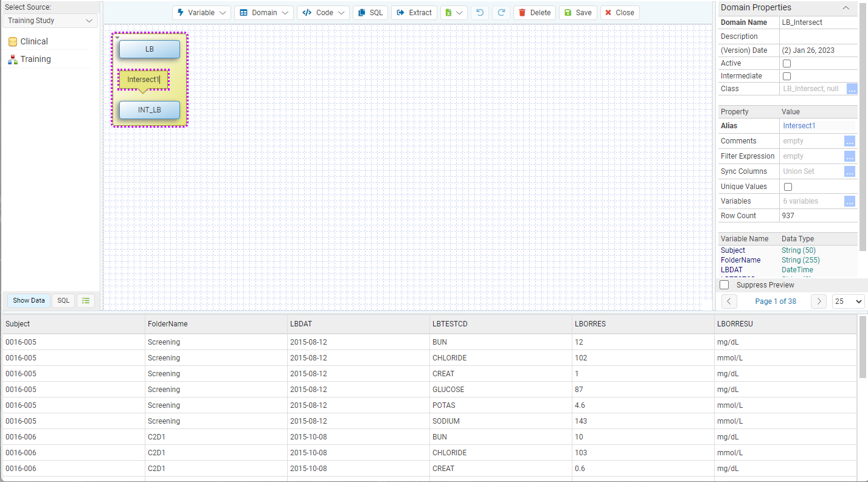The height and width of the screenshot is (482, 868).
Task: Select Training in the source tree
Action: click(x=35, y=59)
